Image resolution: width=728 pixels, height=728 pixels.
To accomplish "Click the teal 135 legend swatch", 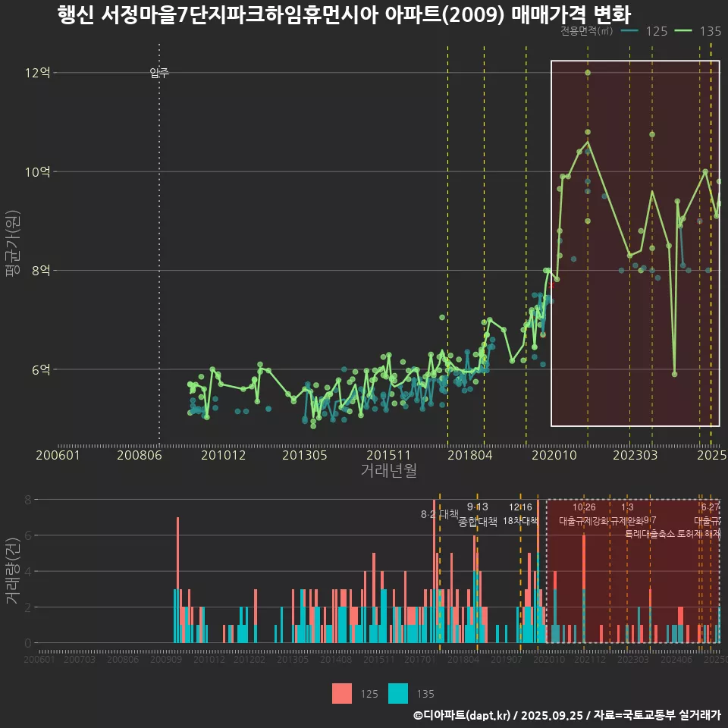I will [398, 693].
